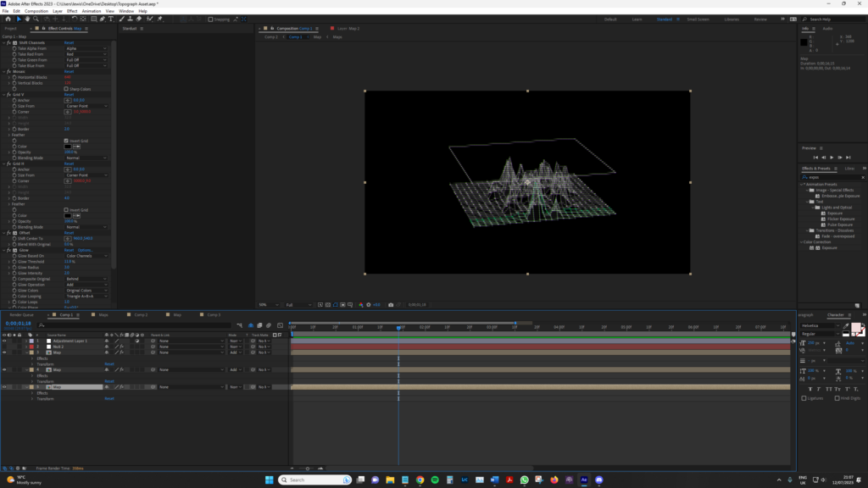Toggle Invert Grid under Grid H
Image resolution: width=868 pixels, height=488 pixels.
pyautogui.click(x=66, y=210)
